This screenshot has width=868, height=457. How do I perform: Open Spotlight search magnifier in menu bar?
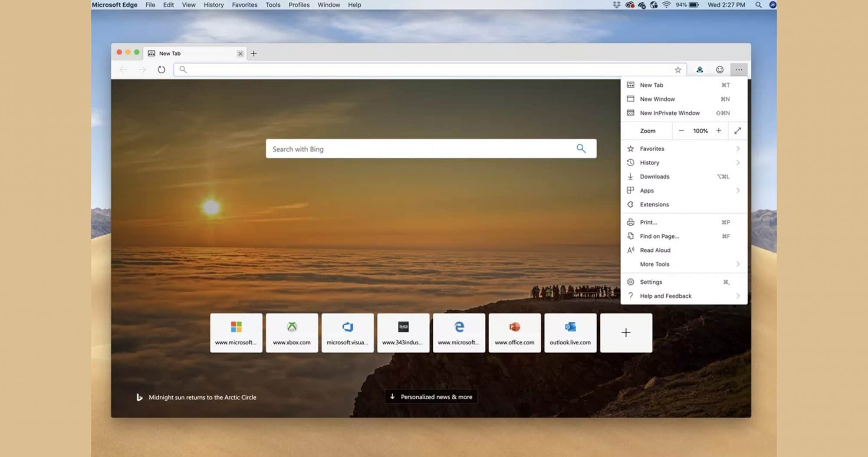coord(758,5)
